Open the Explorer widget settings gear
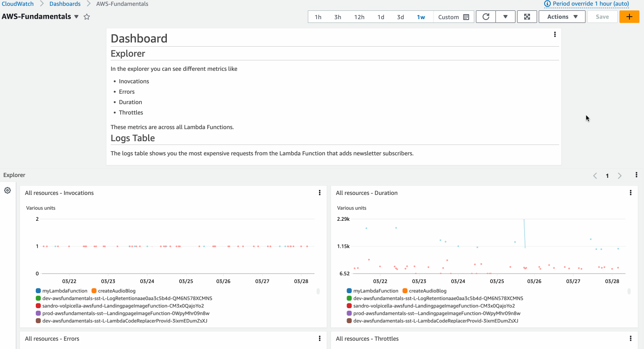Viewport: 644px width, 349px height. [7, 190]
